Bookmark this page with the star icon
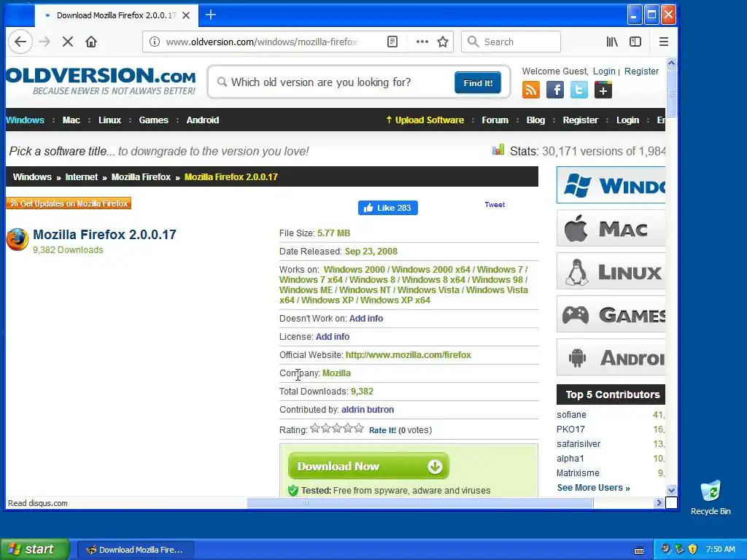Image resolution: width=747 pixels, height=560 pixels. coord(443,42)
